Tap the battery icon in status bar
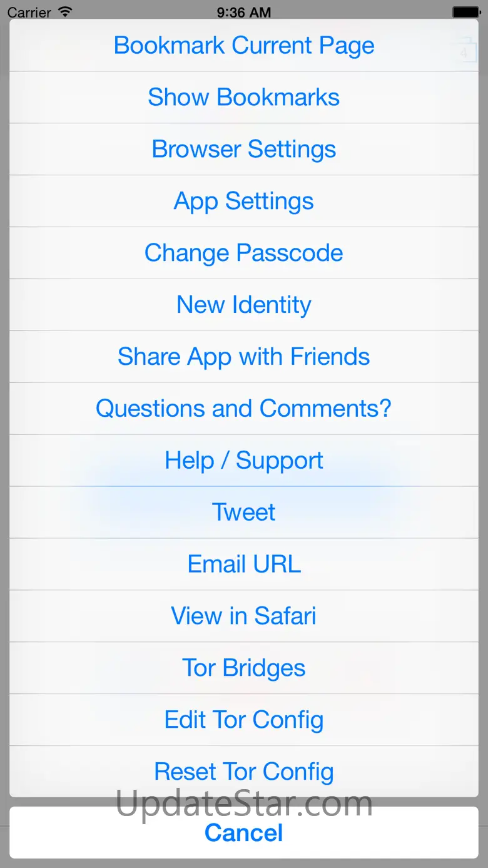 466,12
